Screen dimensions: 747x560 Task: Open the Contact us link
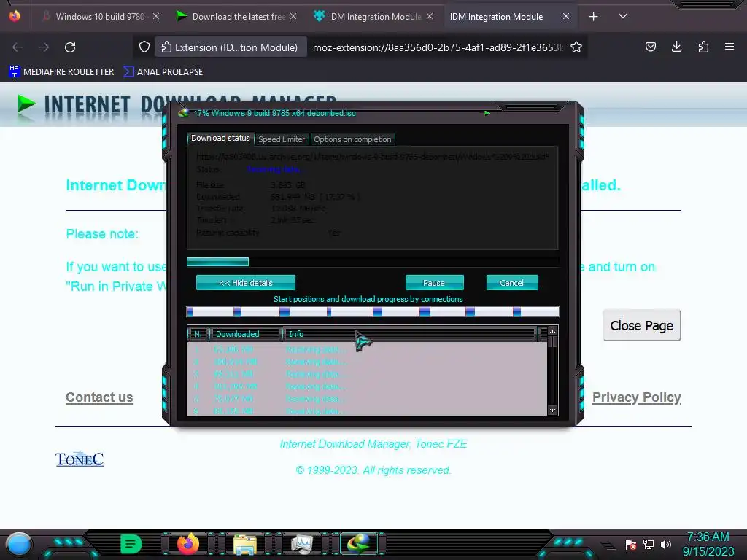(99, 397)
